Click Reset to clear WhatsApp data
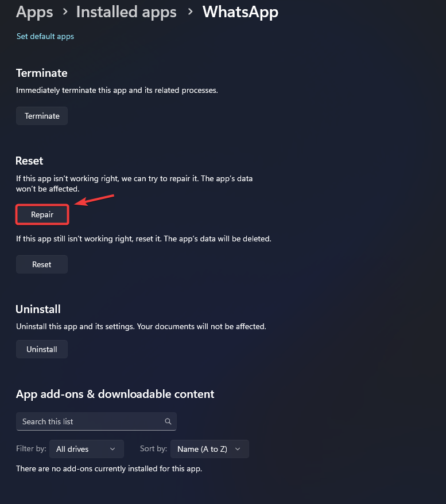The width and height of the screenshot is (446, 504). click(x=41, y=264)
